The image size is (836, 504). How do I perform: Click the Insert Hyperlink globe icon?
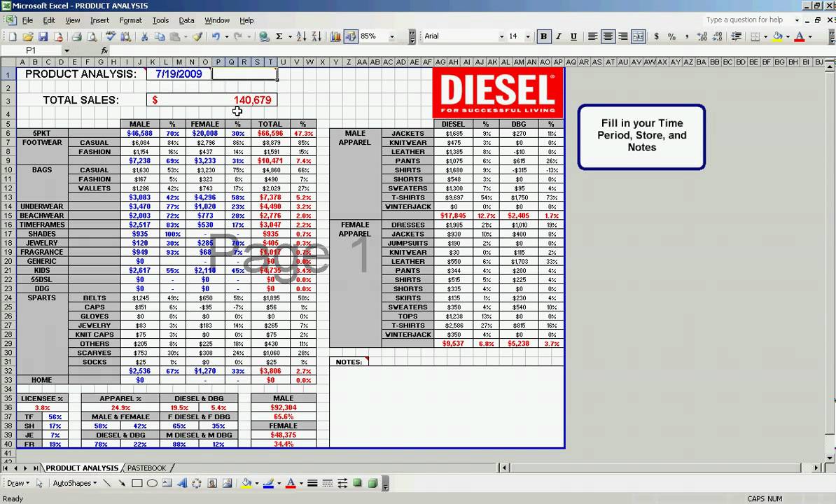(x=264, y=36)
